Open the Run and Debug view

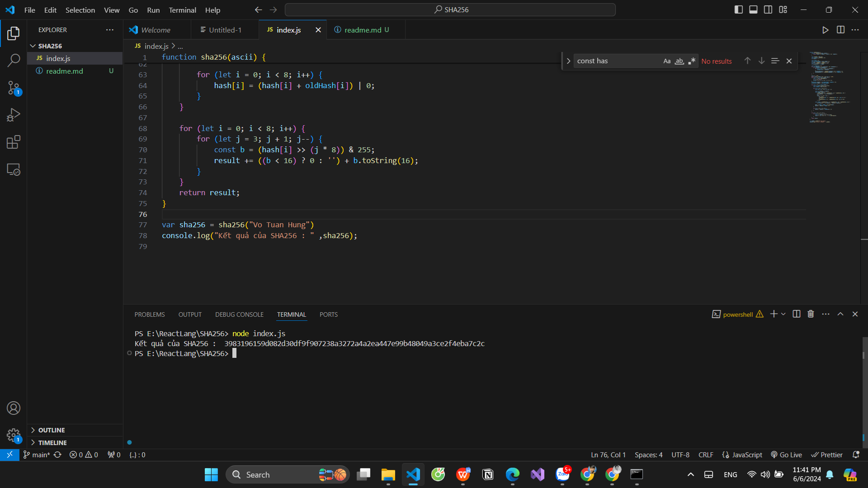pos(14,115)
